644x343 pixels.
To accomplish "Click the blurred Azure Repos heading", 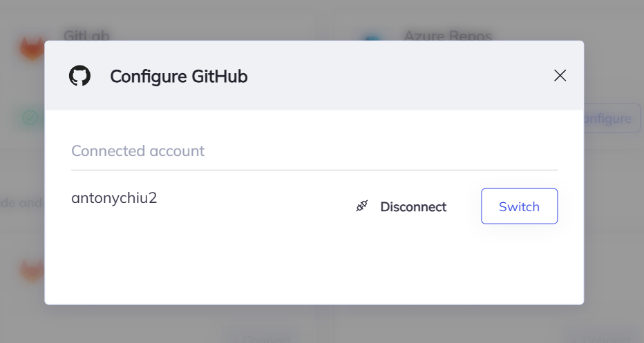I will point(446,35).
